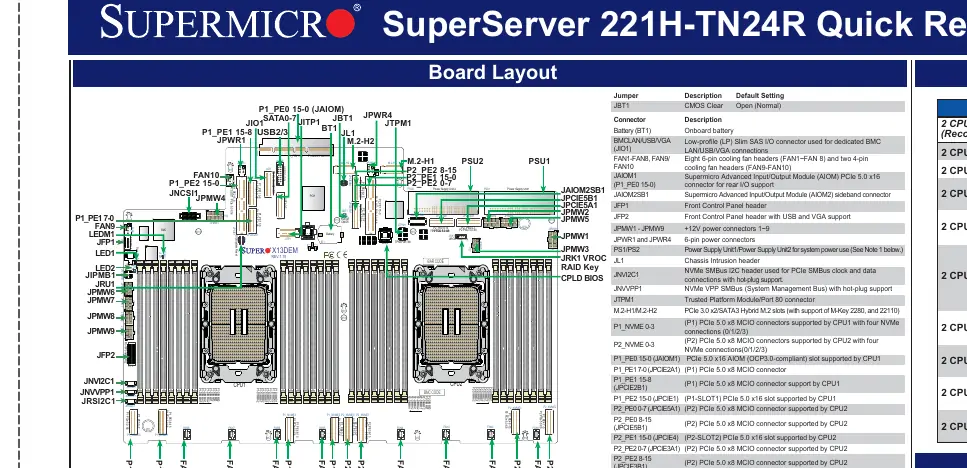Select the 'P1_PE0 15-0 (JAIOM)' diagram label
Image resolution: width=967 pixels, height=468 pixels.
pyautogui.click(x=301, y=109)
